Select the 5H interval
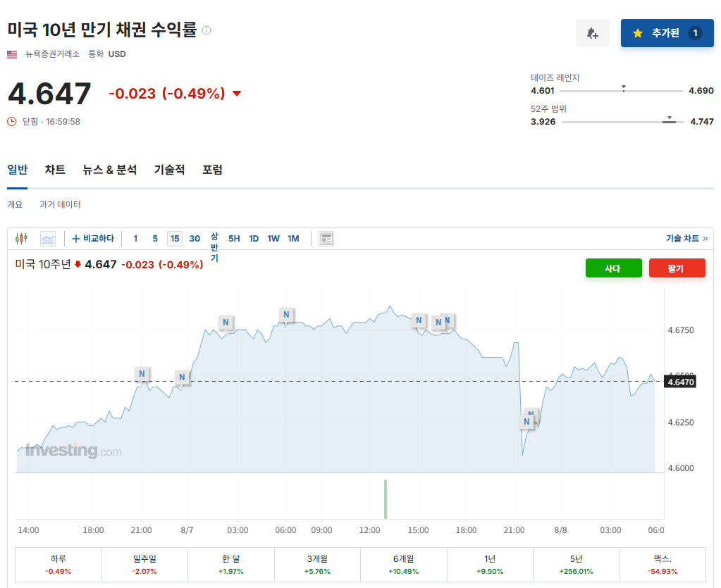Viewport: 721px width, 588px height. coord(234,239)
